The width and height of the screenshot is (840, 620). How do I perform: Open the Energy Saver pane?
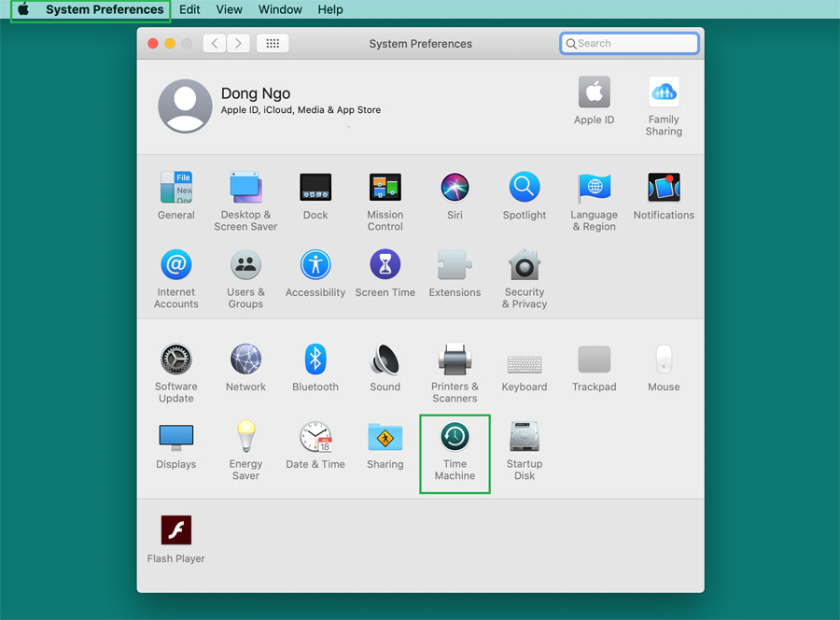point(245,439)
